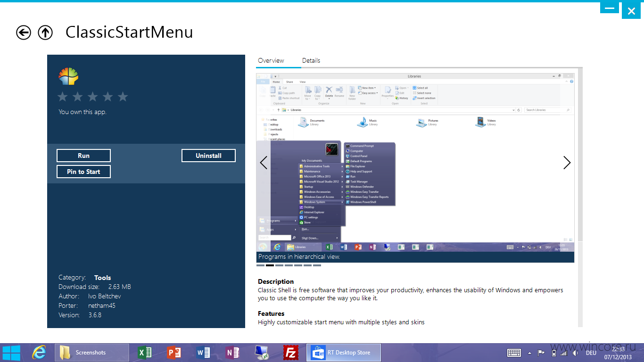The height and width of the screenshot is (362, 644).
Task: Close the RT Desktop Store window
Action: 631,10
